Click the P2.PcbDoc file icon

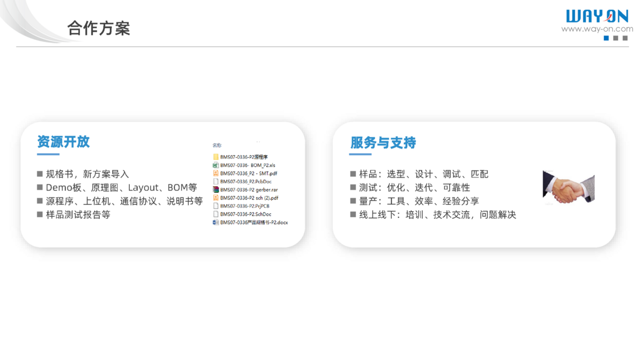tap(216, 182)
